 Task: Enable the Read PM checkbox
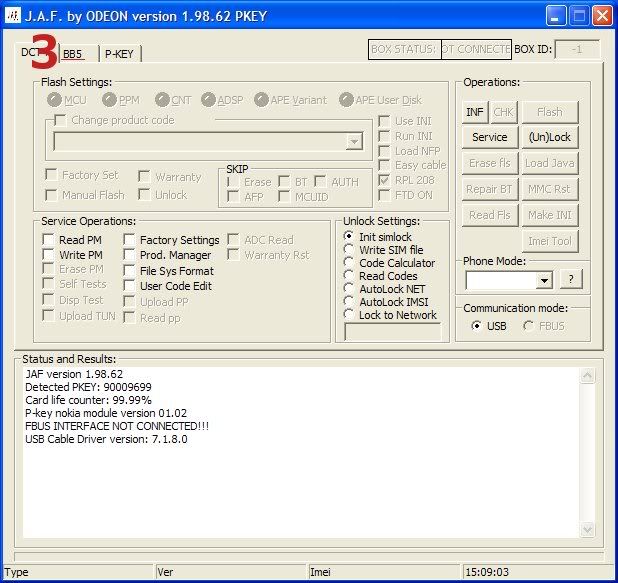click(48, 240)
